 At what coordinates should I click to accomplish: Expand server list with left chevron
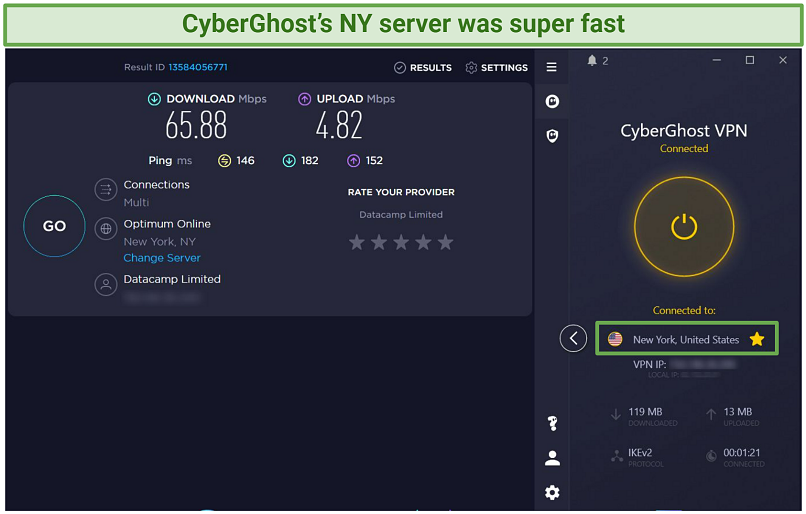click(573, 338)
